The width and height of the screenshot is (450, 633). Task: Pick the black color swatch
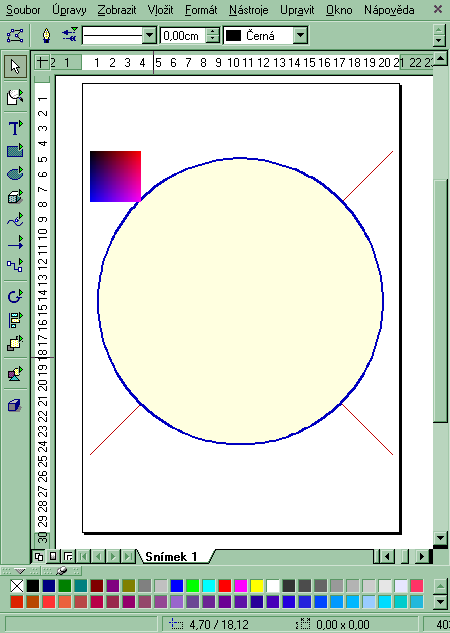point(33,585)
